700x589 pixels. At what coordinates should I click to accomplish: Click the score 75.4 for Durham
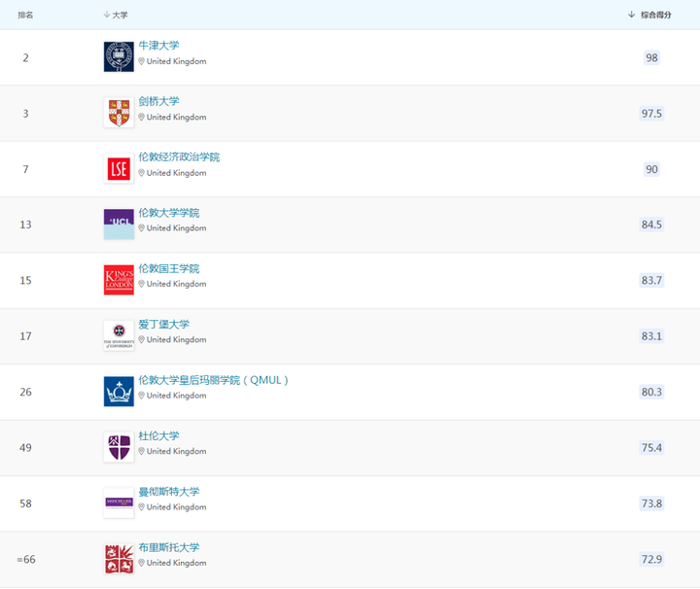click(651, 447)
